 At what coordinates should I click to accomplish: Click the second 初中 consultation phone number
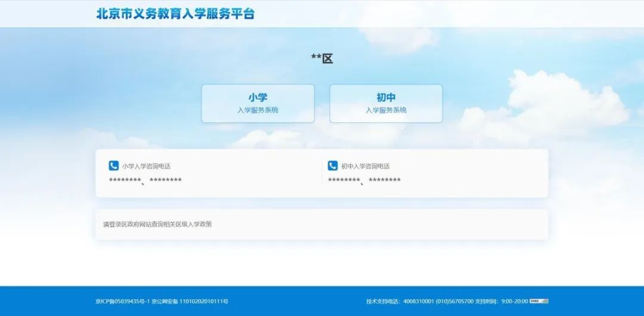point(385,181)
